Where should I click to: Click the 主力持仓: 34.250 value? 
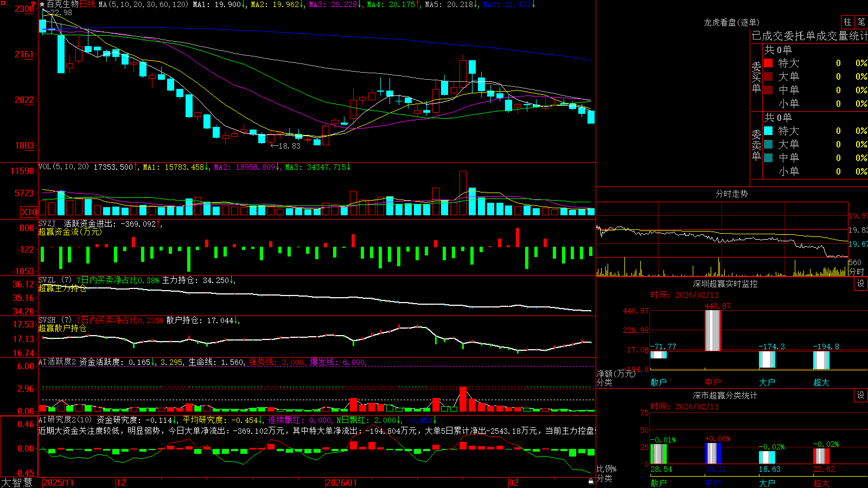[198, 280]
